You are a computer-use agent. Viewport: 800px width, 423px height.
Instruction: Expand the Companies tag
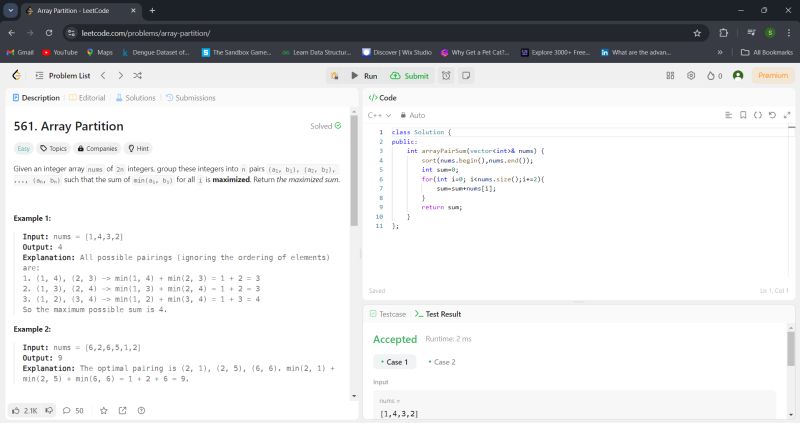pyautogui.click(x=97, y=148)
